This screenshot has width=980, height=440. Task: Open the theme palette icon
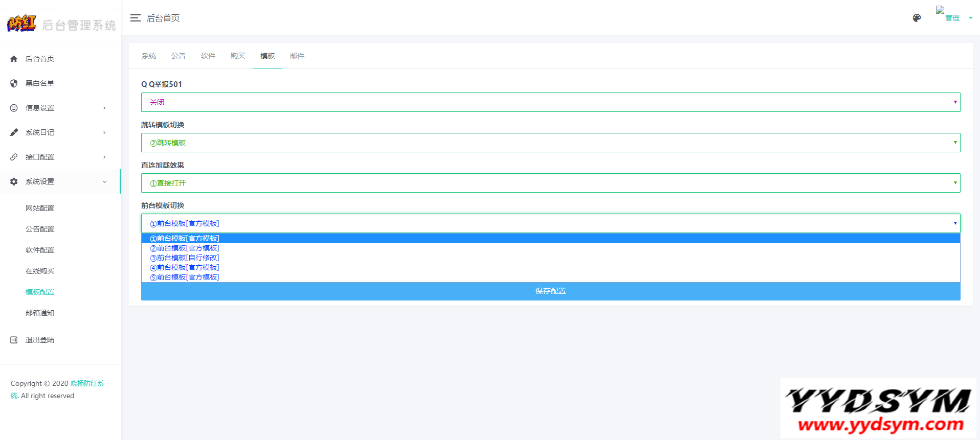pos(917,18)
